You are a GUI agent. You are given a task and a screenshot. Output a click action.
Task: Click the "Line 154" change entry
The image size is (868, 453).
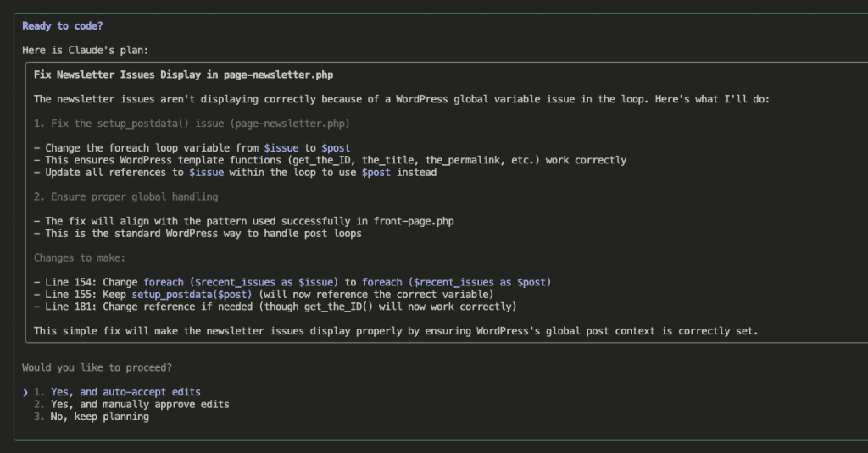292,282
